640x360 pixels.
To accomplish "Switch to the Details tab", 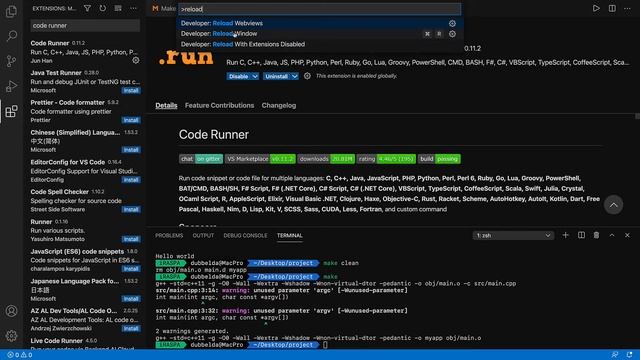I will tap(166, 105).
